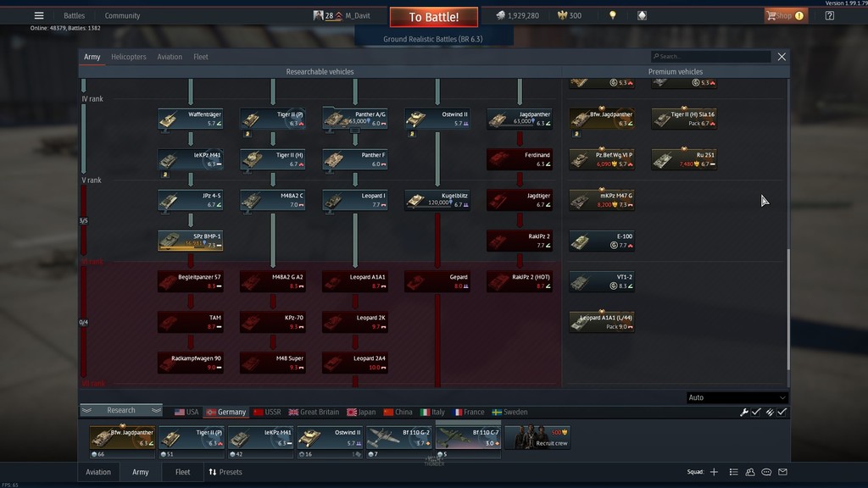Select the China nation tab
The image size is (868, 488).
[398, 413]
